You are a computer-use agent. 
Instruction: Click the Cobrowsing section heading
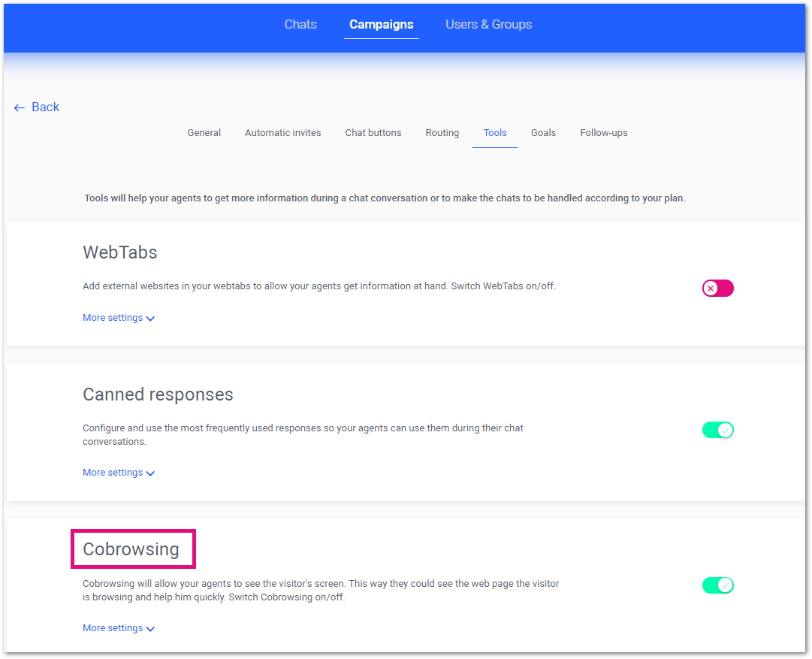pos(131,549)
